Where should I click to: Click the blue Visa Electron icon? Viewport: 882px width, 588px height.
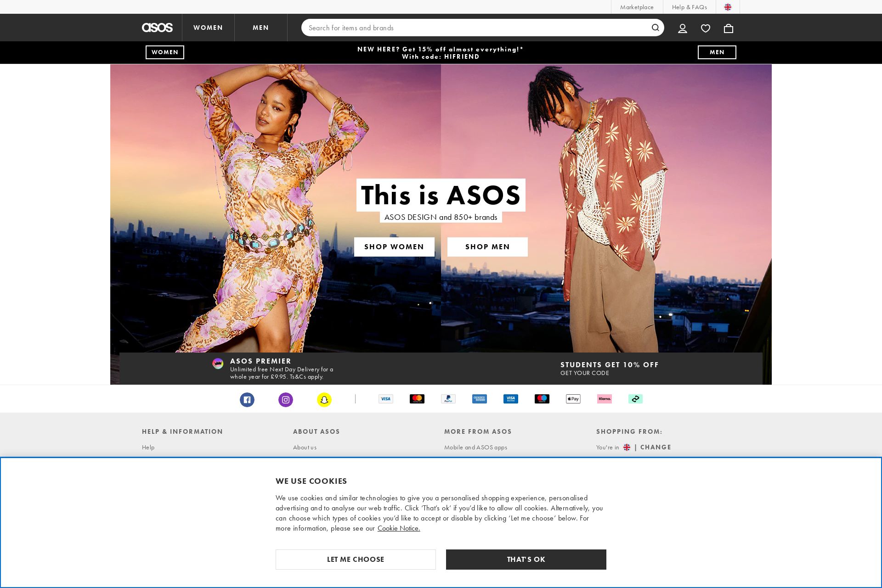(x=511, y=399)
